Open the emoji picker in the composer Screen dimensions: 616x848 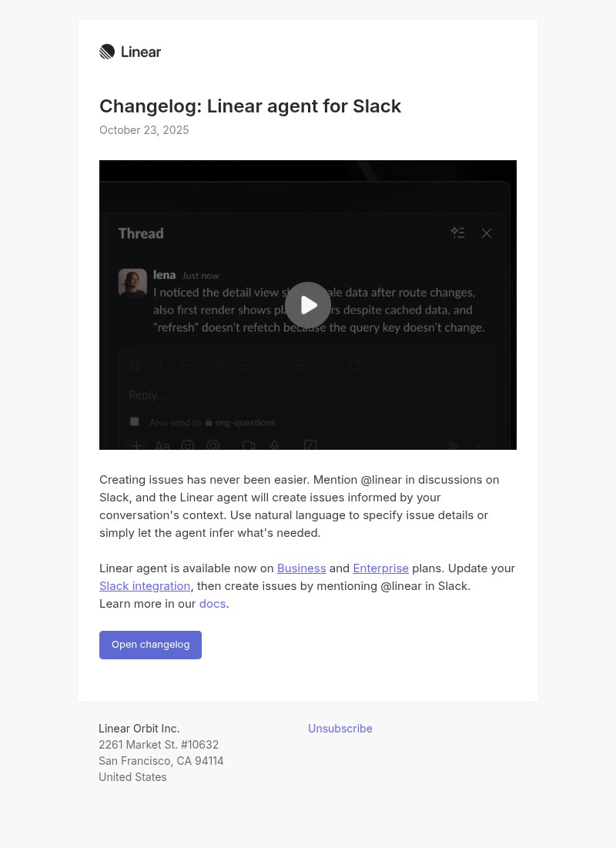[187, 445]
